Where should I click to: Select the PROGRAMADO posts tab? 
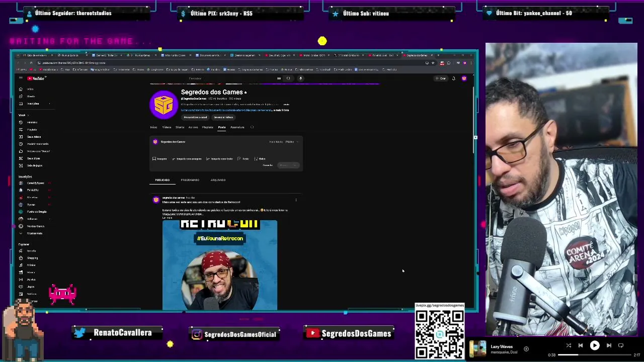[x=190, y=180]
